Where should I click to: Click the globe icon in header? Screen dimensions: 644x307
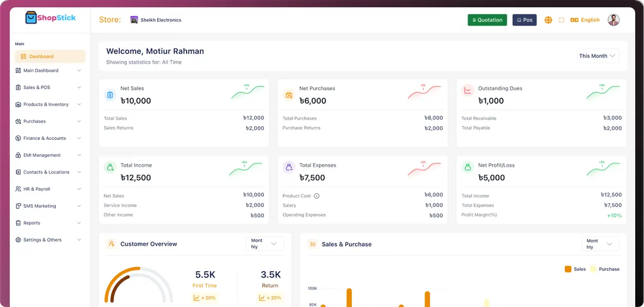tap(548, 20)
